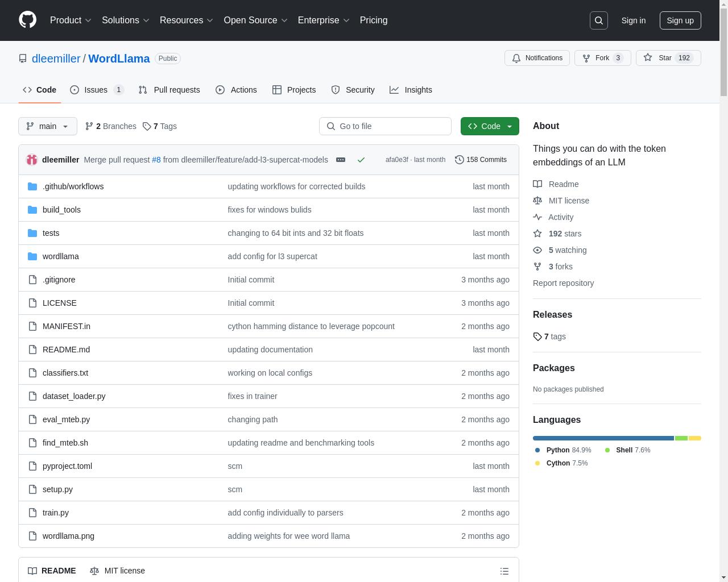Select the MIT license tab below files

coord(117,571)
